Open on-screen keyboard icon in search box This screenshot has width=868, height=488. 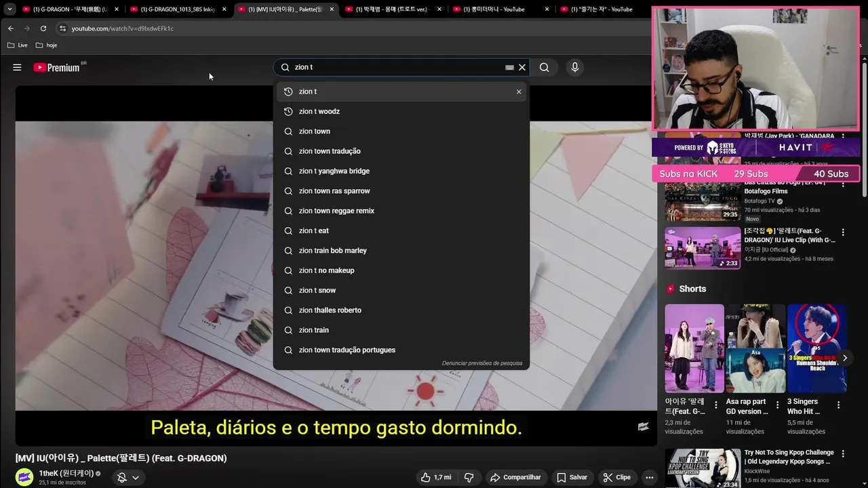click(x=509, y=67)
